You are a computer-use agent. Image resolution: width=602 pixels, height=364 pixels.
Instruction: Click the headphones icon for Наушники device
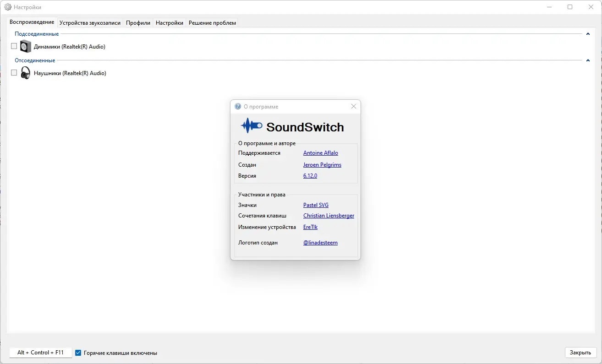coord(26,73)
